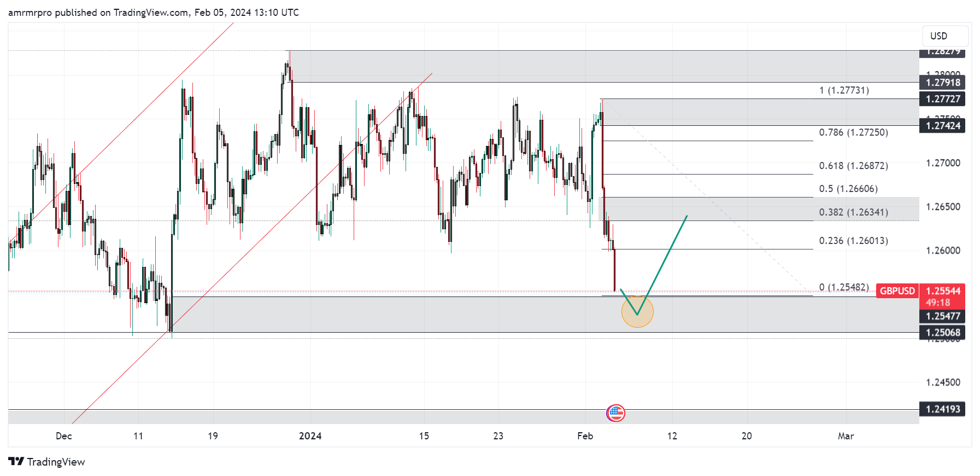Image resolution: width=980 pixels, height=476 pixels.
Task: Select the orange circle highlight drawing
Action: [x=637, y=311]
